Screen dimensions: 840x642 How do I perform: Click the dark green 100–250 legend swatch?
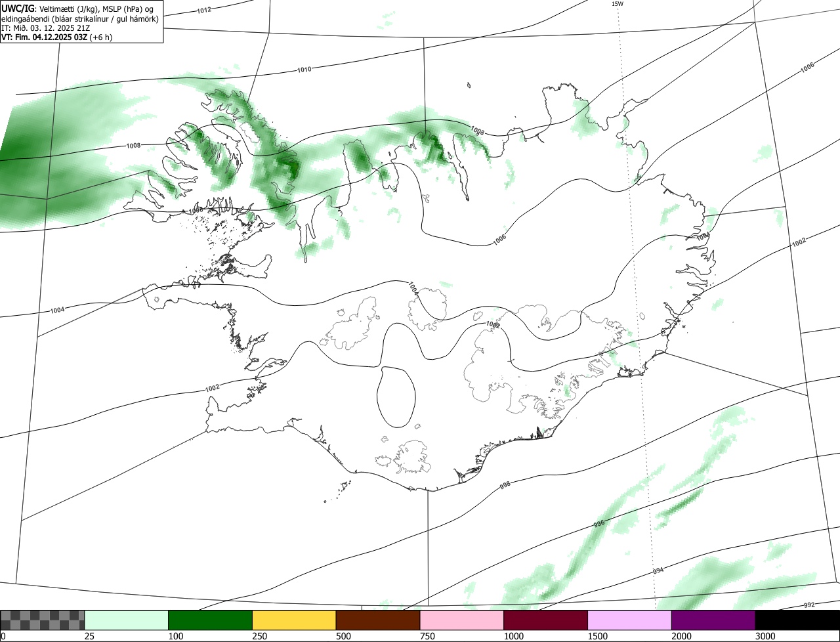coord(211,620)
